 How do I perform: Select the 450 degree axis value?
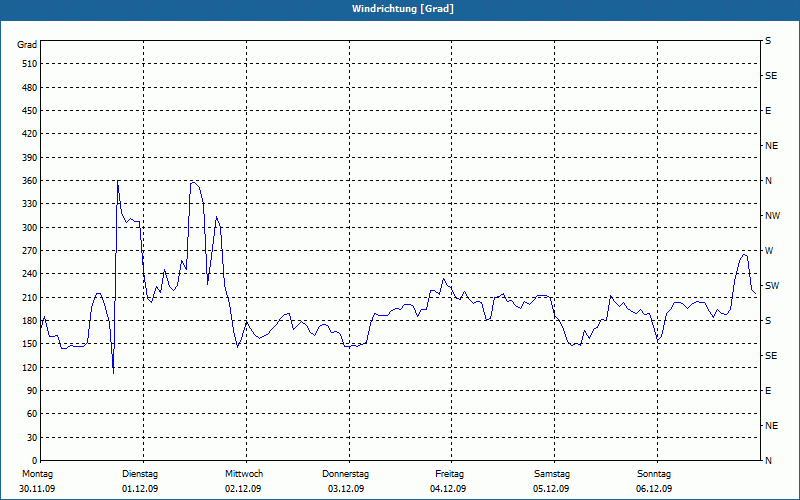(x=30, y=111)
